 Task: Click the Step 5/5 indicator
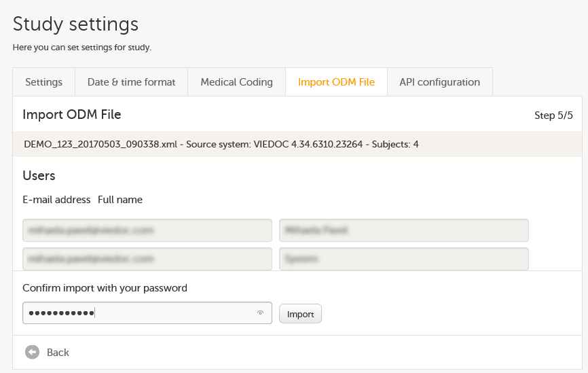[x=553, y=116]
